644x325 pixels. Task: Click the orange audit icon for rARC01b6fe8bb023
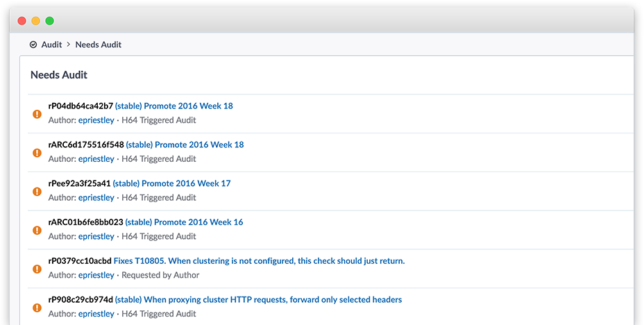[37, 231]
